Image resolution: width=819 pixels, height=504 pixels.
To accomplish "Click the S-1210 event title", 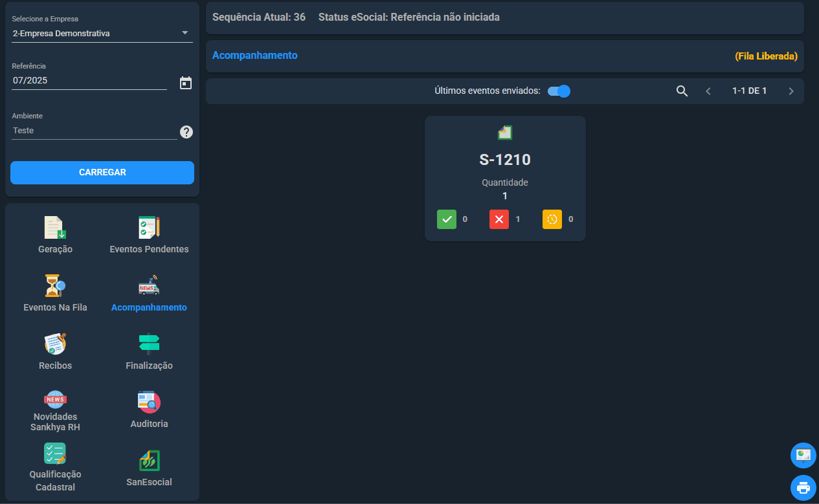I will click(505, 160).
